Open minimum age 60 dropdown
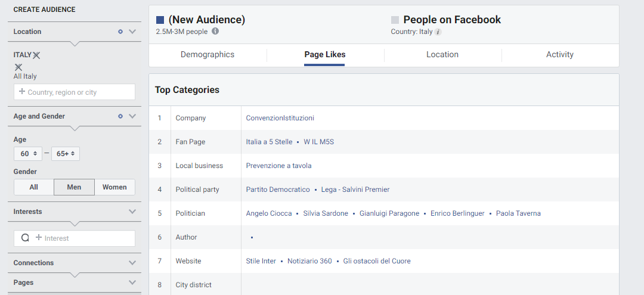 point(28,154)
